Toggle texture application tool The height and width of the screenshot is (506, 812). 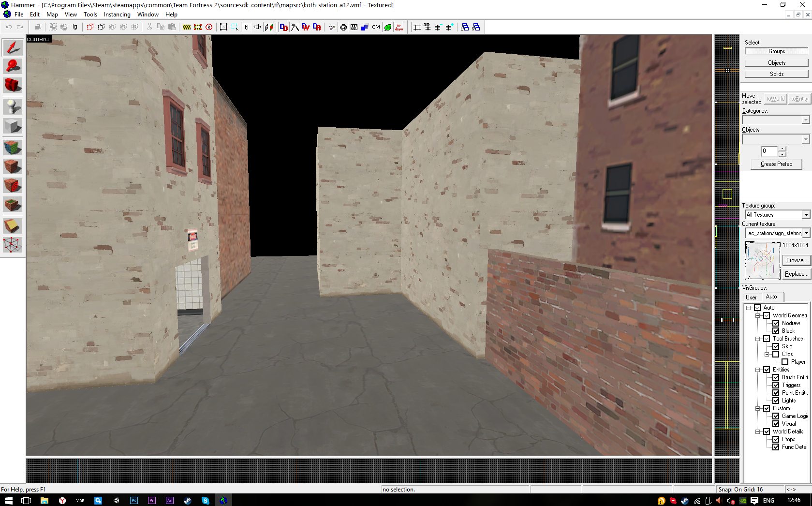click(13, 147)
